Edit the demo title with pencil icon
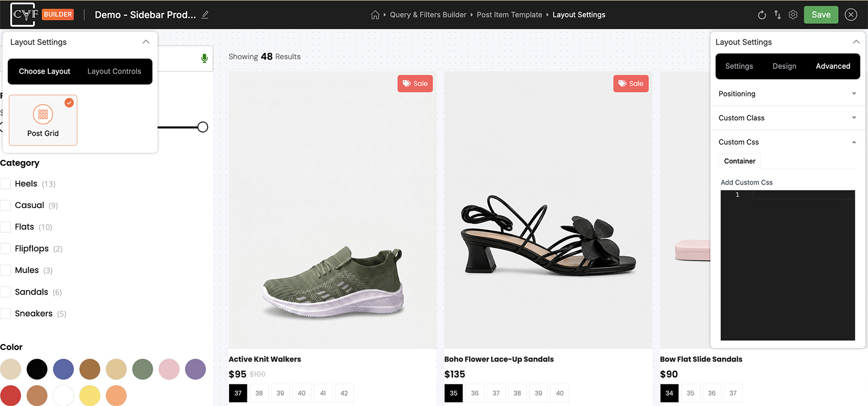 coord(205,15)
